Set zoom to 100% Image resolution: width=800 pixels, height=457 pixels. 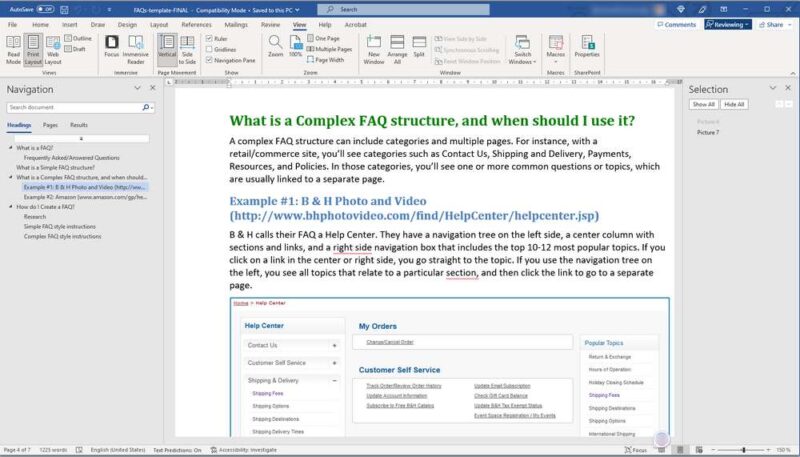coord(296,46)
